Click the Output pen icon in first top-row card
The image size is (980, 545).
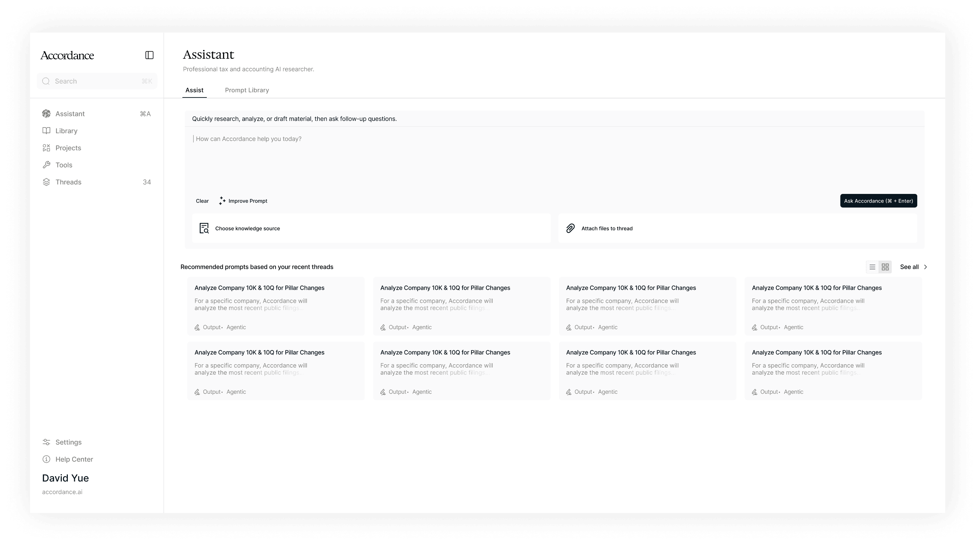(x=197, y=327)
